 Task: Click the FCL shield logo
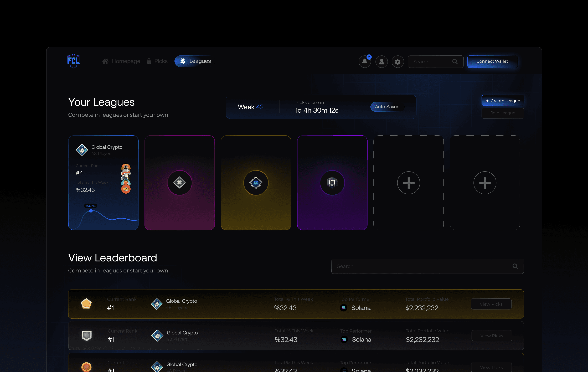(73, 61)
